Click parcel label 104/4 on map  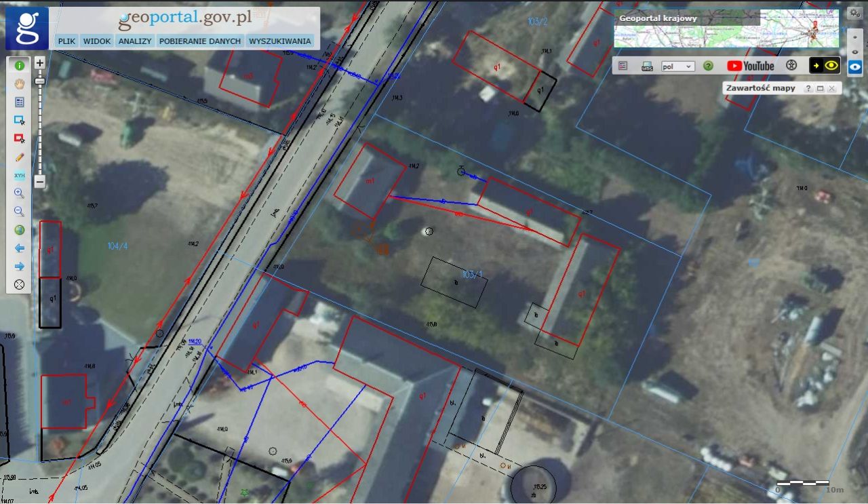pyautogui.click(x=117, y=246)
